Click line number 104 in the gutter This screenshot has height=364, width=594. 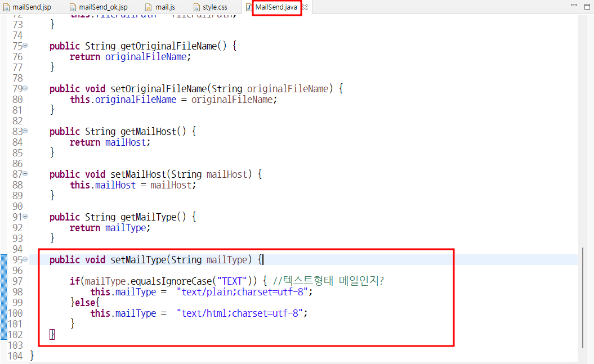click(x=15, y=356)
